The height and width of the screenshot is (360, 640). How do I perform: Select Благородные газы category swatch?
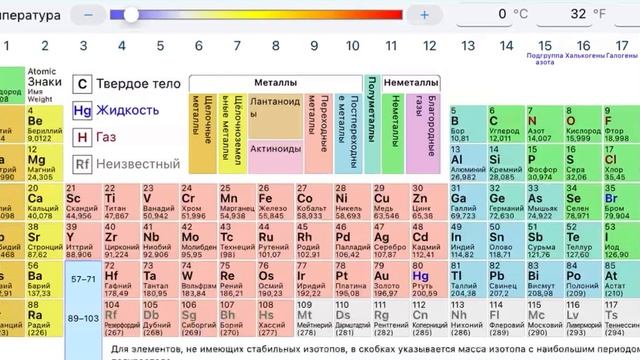coord(423,134)
